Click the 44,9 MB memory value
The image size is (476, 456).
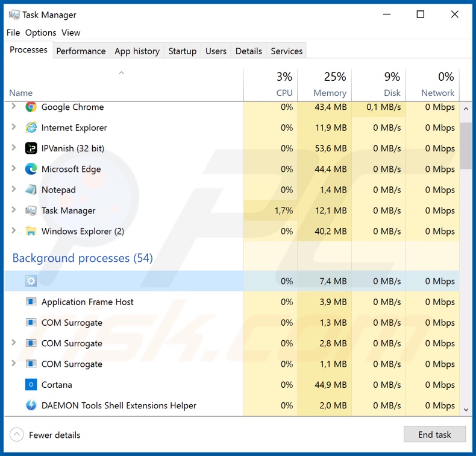click(x=331, y=385)
